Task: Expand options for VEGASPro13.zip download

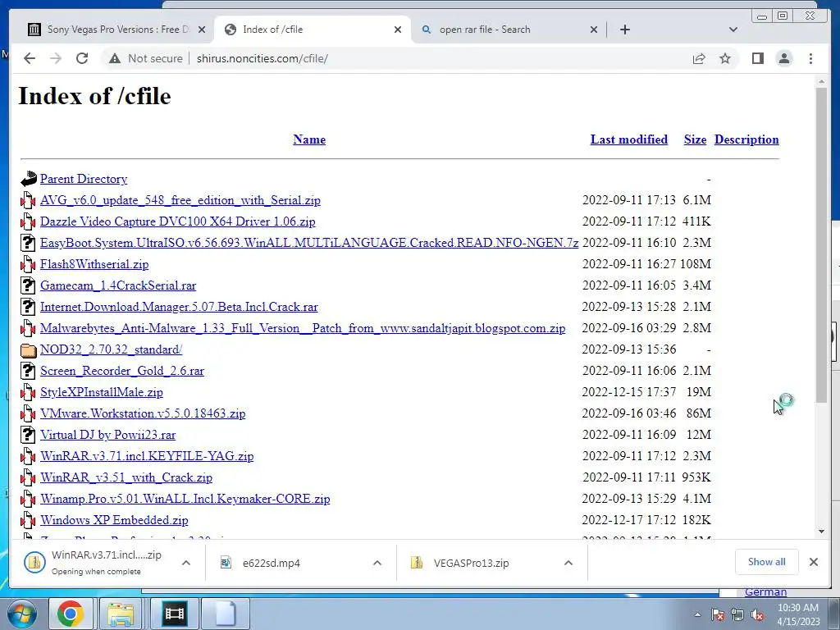Action: [568, 563]
